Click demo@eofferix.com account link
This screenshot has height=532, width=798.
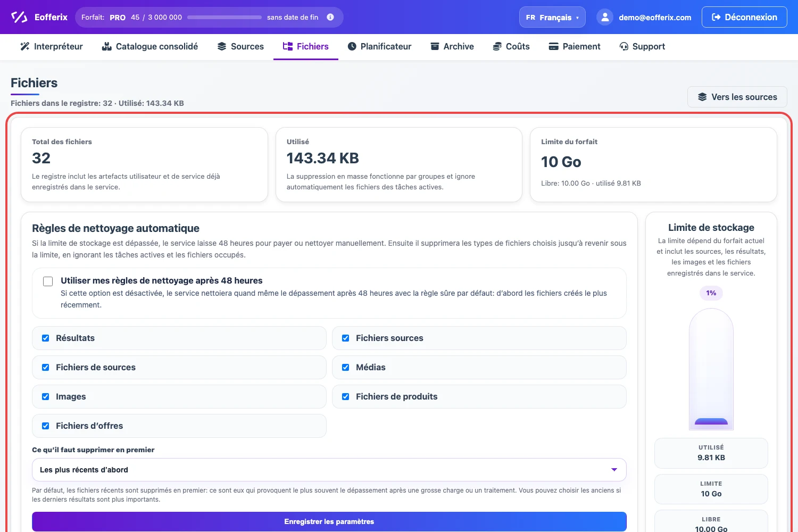pyautogui.click(x=655, y=17)
